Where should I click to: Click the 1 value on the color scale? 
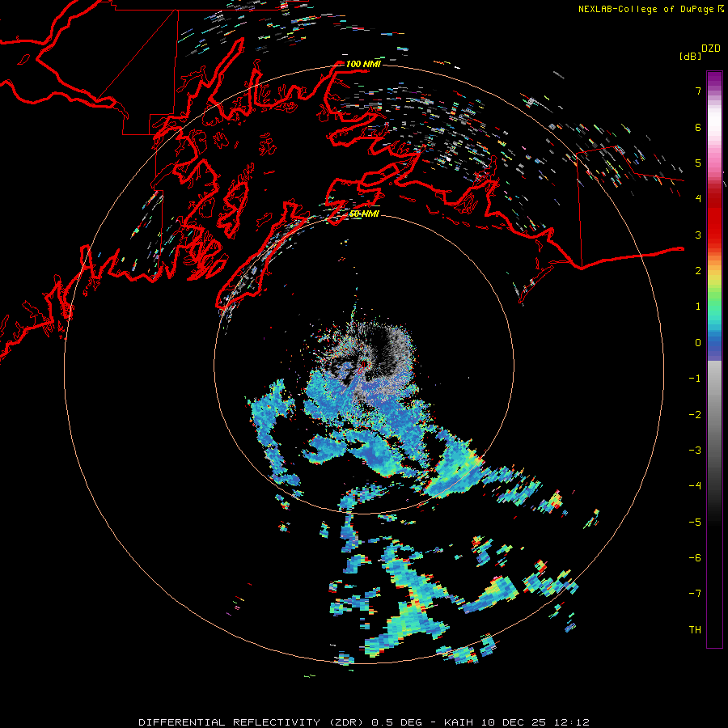coord(698,307)
